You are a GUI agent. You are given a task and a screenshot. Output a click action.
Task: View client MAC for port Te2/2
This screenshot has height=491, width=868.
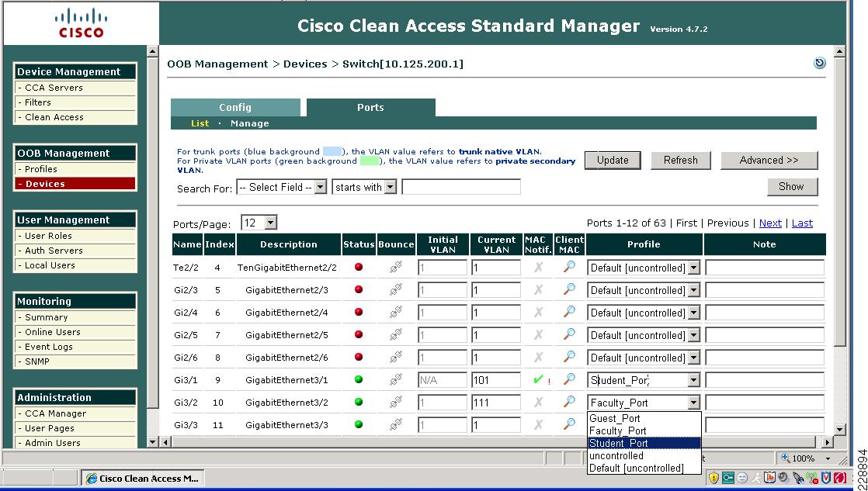569,267
